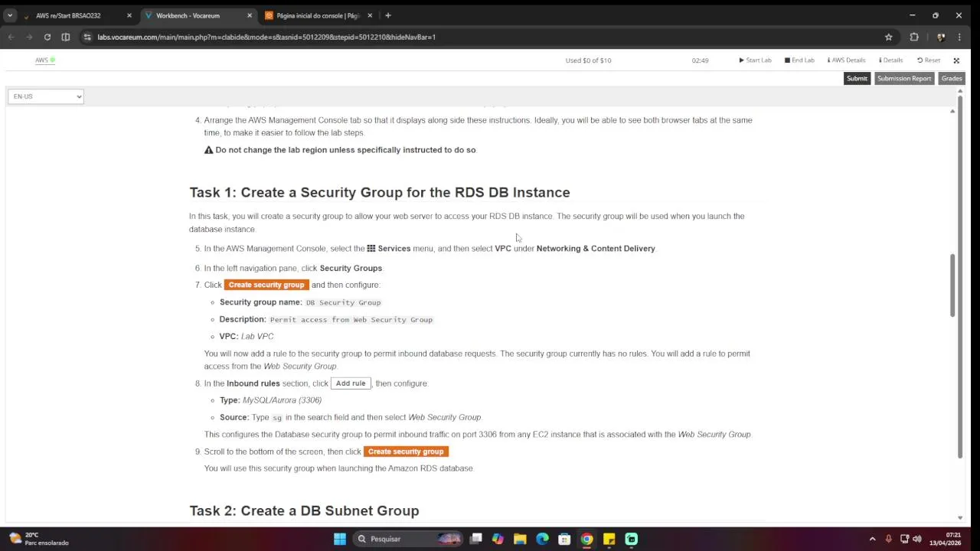Screen dimensions: 980x551
Task: Open the green app icon on the taskbar
Action: point(631,539)
